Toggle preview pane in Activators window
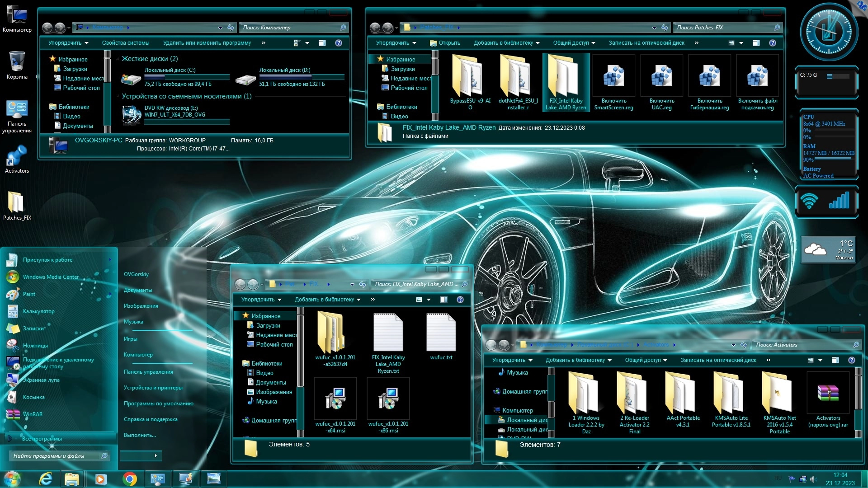Viewport: 868px width, 488px height. point(835,360)
